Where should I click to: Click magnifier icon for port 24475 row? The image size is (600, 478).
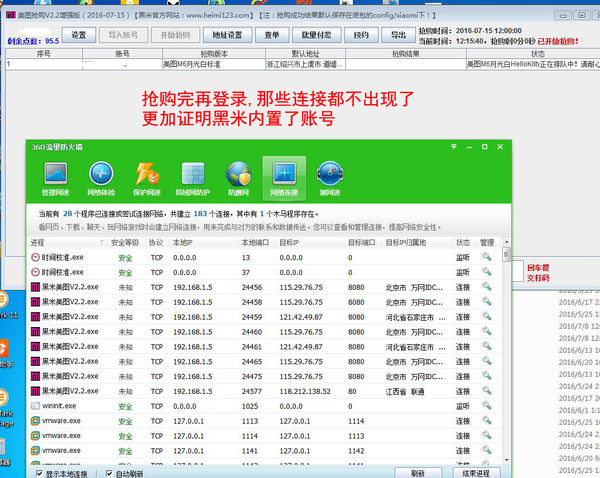click(x=487, y=376)
